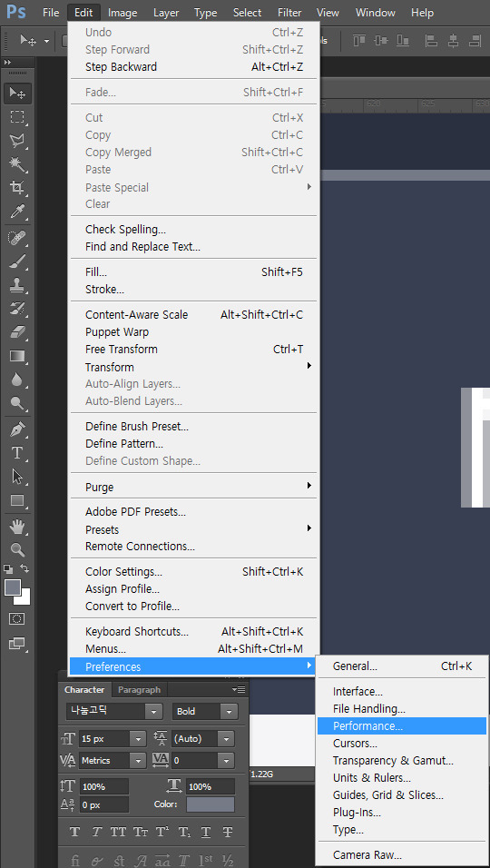Open the tracking value dropdown

[225, 761]
